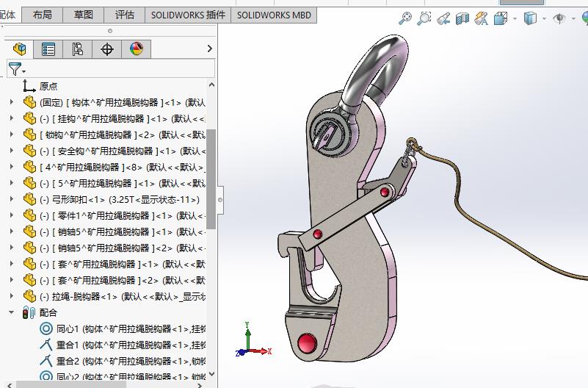The width and height of the screenshot is (588, 388).
Task: Click the filter funnel icon
Action: click(15, 69)
